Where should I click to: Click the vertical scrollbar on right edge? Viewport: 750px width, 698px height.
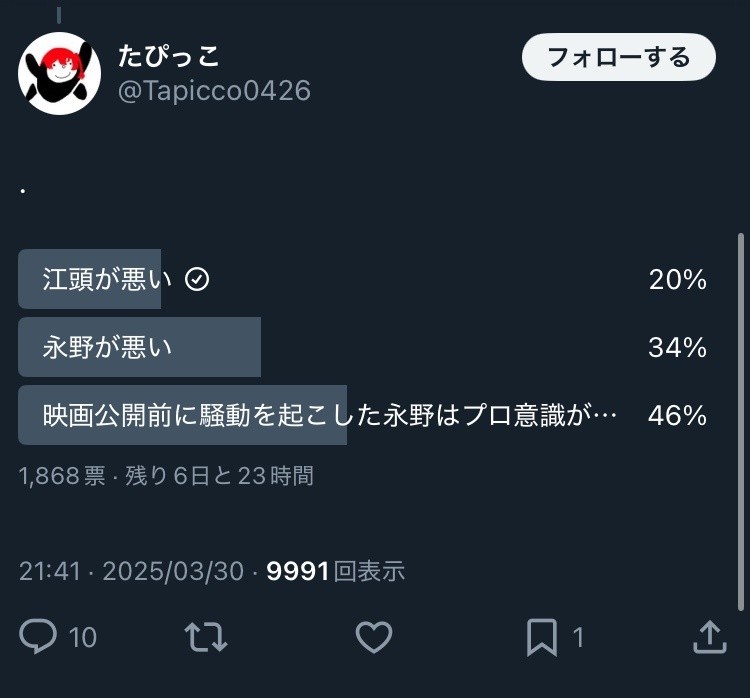[740, 420]
